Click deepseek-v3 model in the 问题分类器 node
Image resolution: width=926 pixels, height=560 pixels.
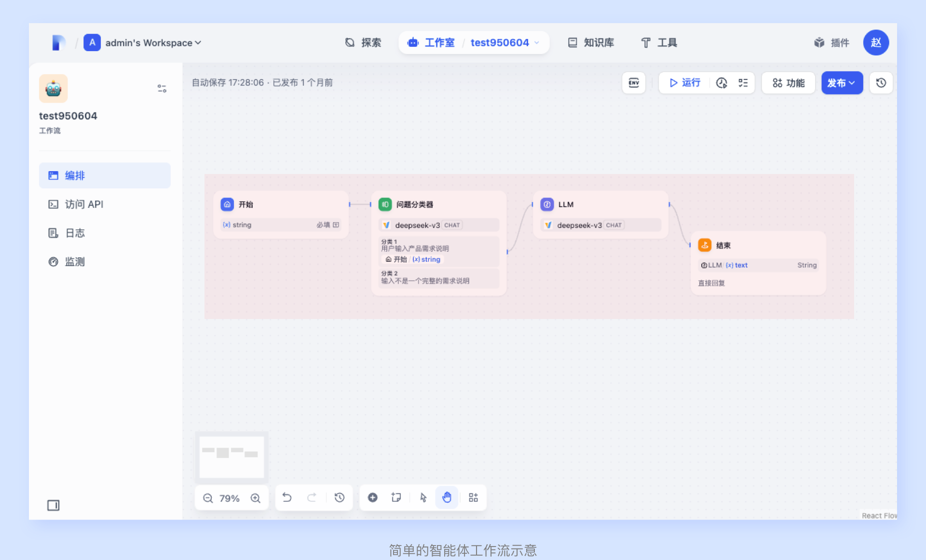[438, 225]
